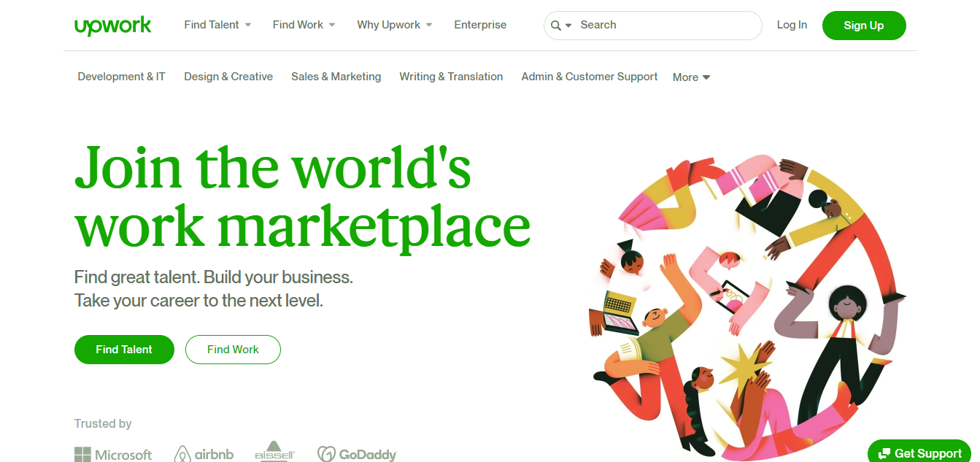Click the circular hero illustration
Viewport: 980px width, 462px height.
click(x=748, y=305)
